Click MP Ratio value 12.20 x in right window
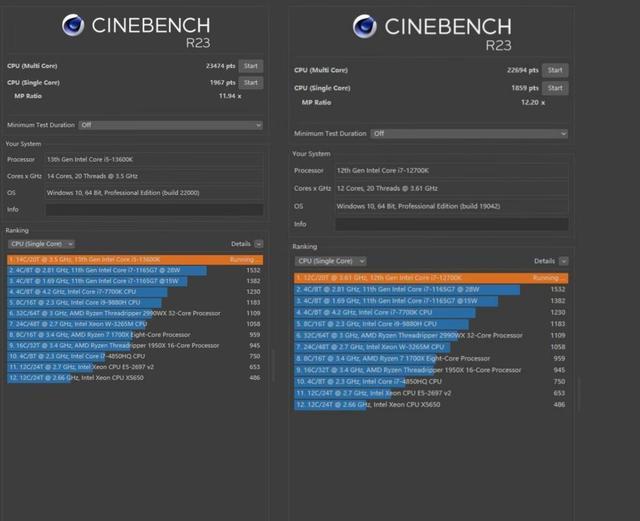This screenshot has width=640, height=521. pos(533,102)
